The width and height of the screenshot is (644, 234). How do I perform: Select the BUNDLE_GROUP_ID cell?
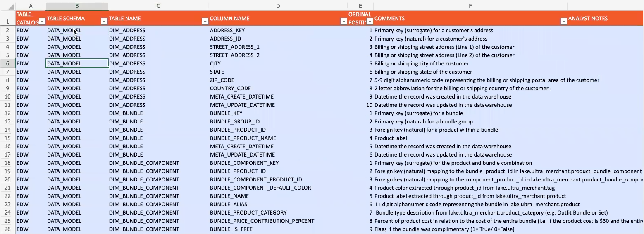pos(278,121)
